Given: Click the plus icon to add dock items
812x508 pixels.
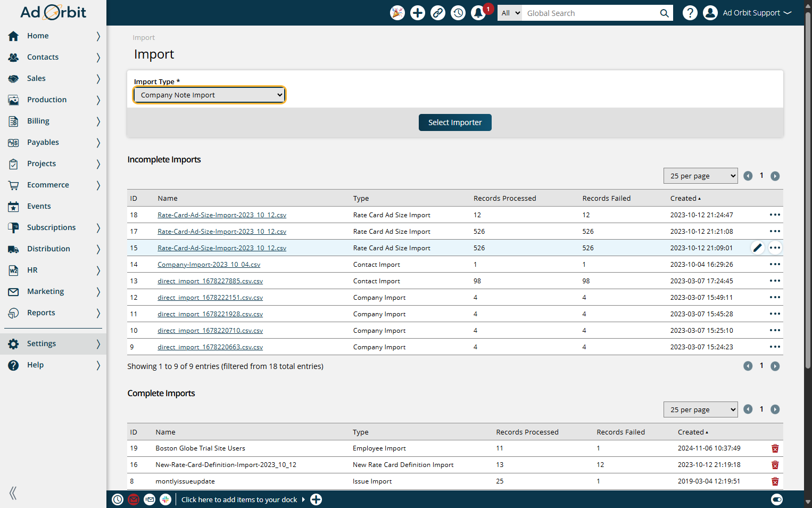Looking at the screenshot, I should (316, 499).
